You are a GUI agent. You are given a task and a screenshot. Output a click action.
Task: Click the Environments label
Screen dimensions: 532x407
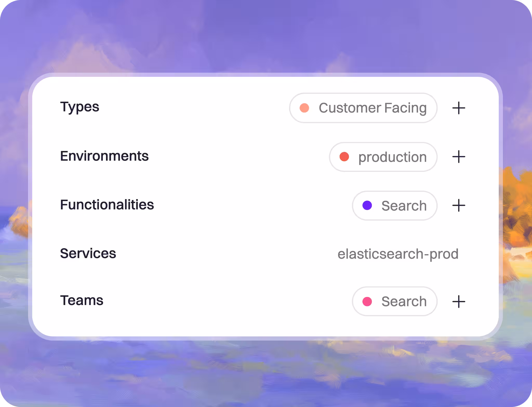(104, 156)
